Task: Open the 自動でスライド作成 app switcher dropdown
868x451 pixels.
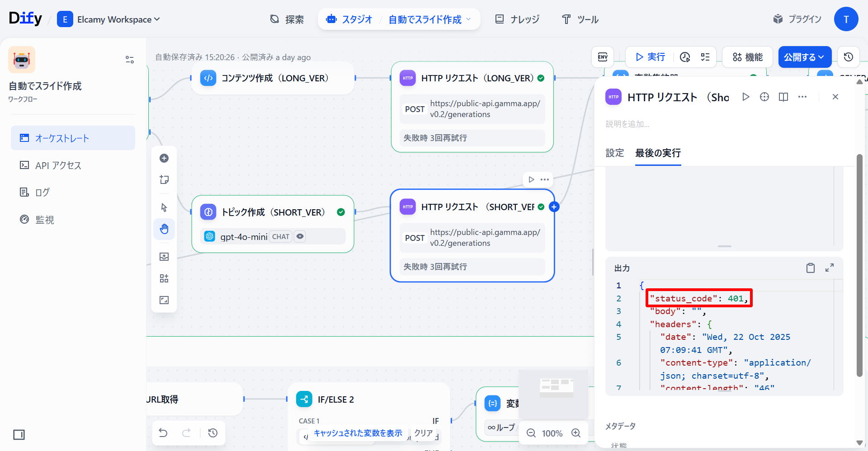Action: point(429,19)
